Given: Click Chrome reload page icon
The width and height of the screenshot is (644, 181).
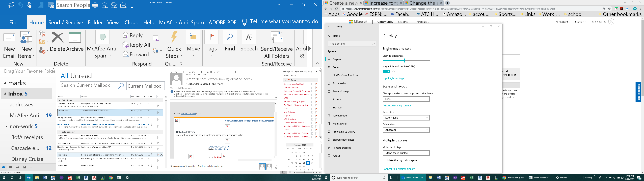Looking at the screenshot, I should pos(336,9).
